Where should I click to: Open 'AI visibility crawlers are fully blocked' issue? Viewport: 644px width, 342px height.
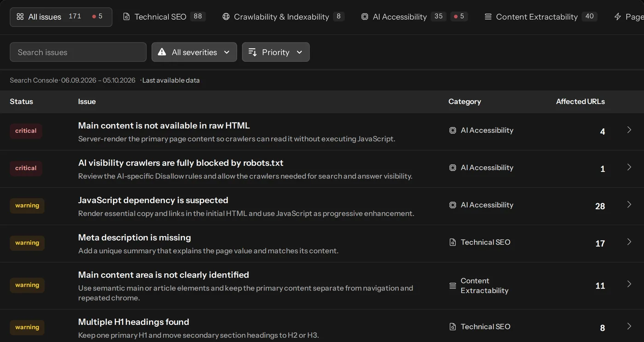point(181,162)
